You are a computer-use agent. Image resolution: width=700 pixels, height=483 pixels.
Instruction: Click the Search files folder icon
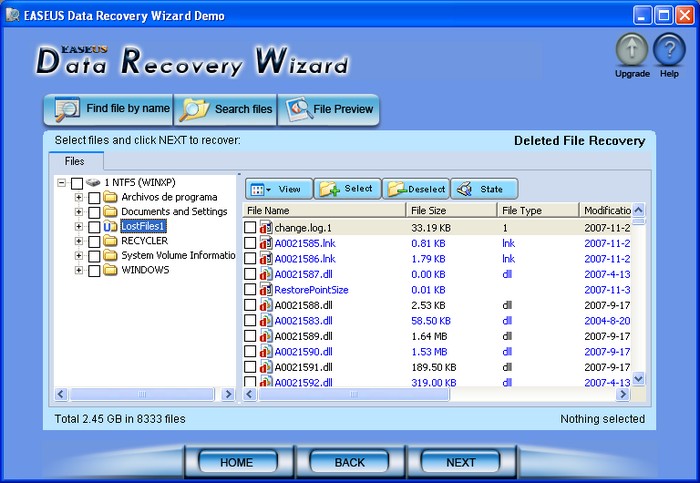(194, 109)
